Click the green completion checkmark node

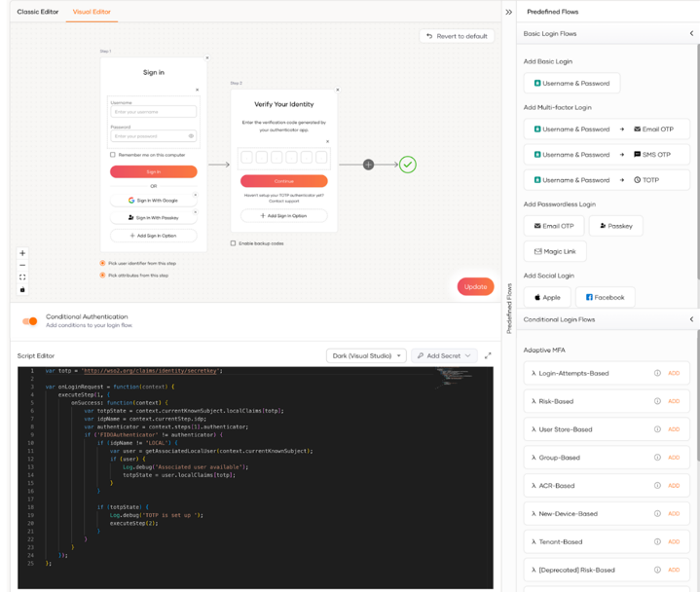[x=408, y=165]
